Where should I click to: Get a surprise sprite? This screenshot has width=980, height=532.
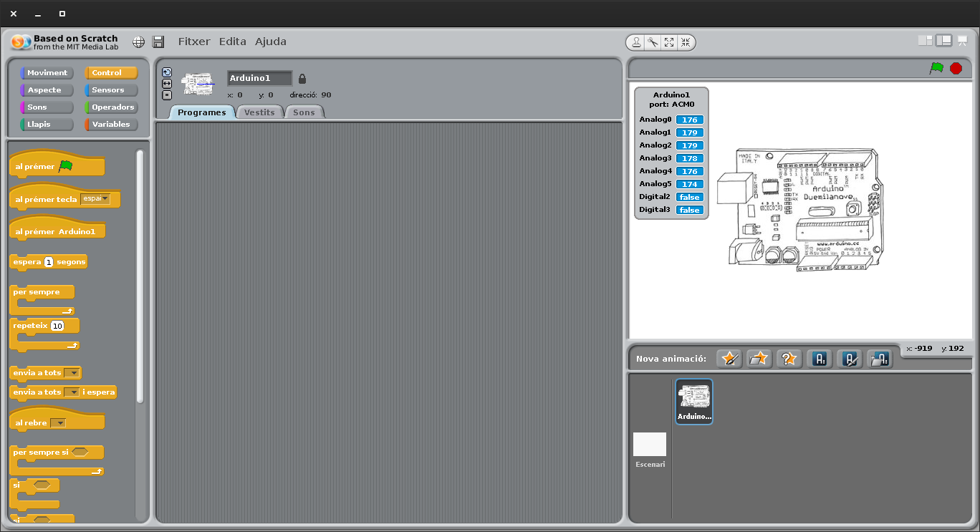(x=789, y=359)
